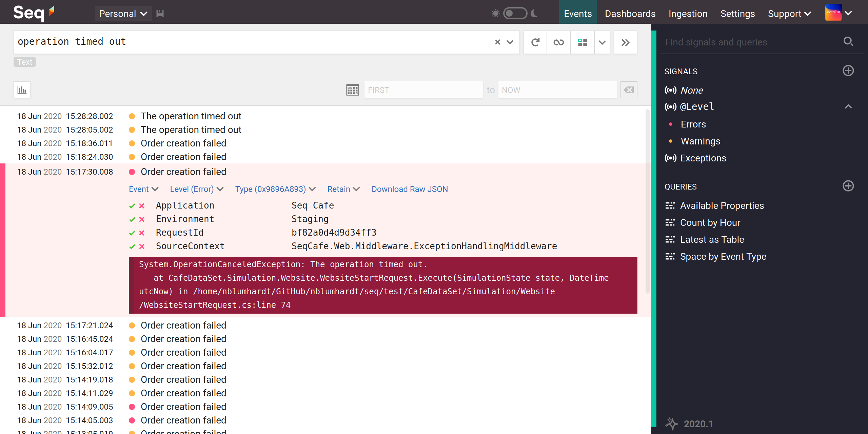Click Download Raw JSON link
This screenshot has width=868, height=434.
coord(410,189)
